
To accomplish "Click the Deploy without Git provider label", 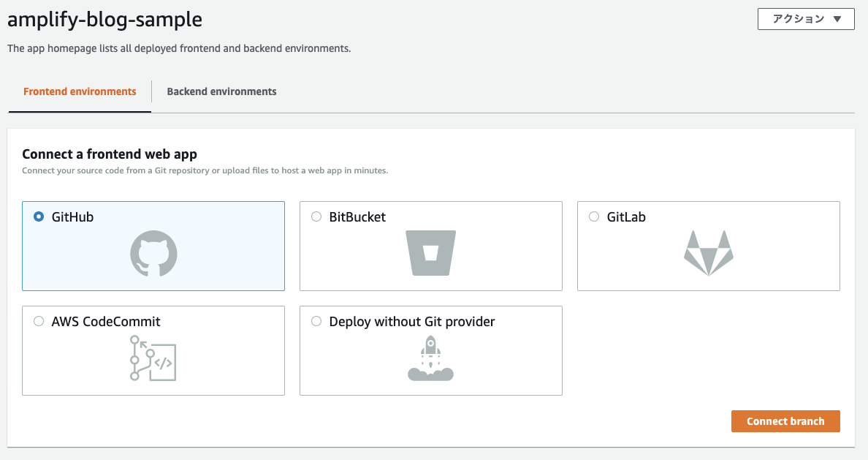I will (x=412, y=322).
